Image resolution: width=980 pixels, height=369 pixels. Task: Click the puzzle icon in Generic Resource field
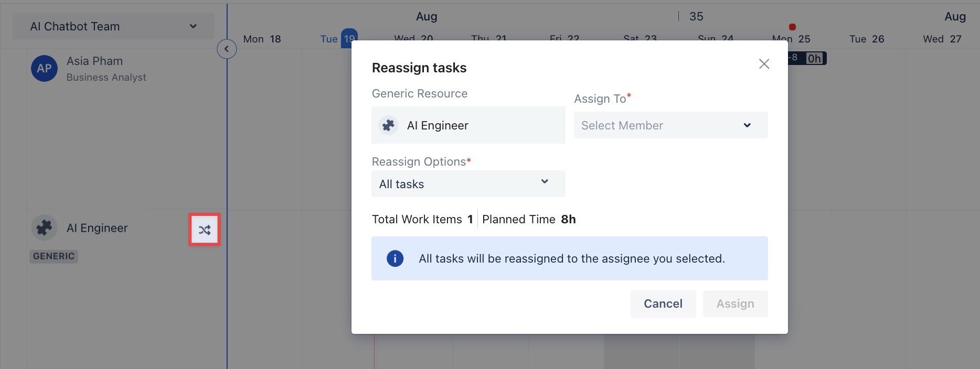389,125
